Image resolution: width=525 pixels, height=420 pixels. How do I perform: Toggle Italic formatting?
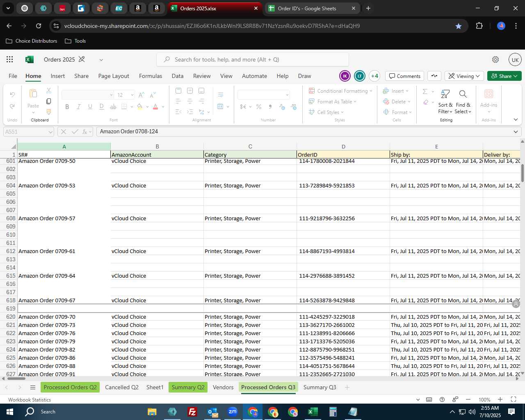click(x=79, y=107)
